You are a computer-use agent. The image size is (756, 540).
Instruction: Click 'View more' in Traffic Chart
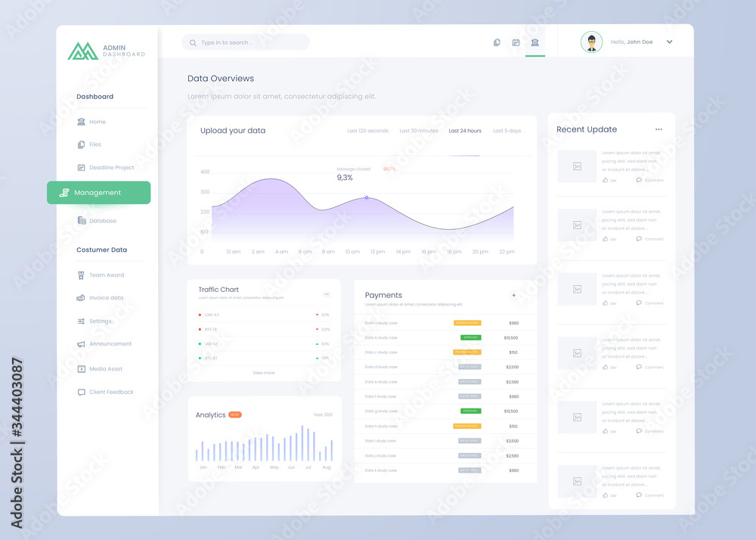[x=264, y=373]
